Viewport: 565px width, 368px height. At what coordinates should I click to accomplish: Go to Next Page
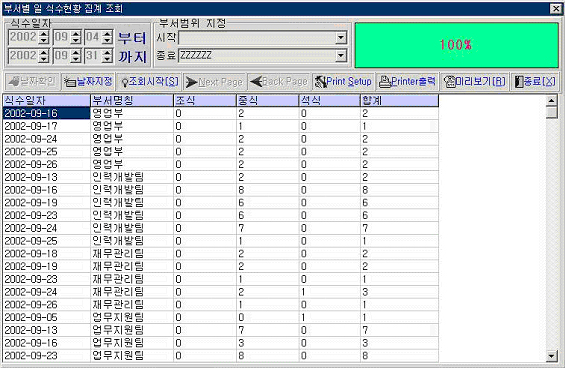tap(215, 81)
